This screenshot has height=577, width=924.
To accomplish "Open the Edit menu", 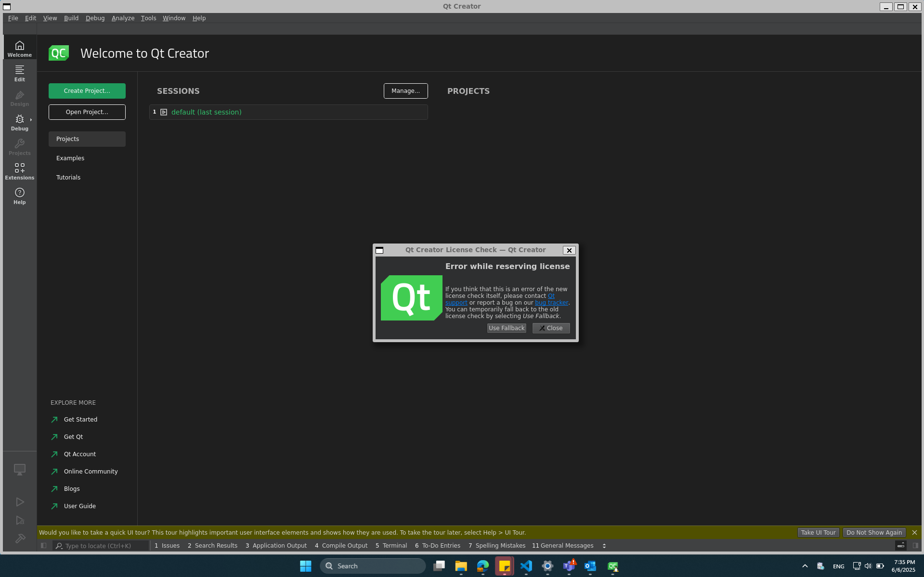I will tap(30, 18).
